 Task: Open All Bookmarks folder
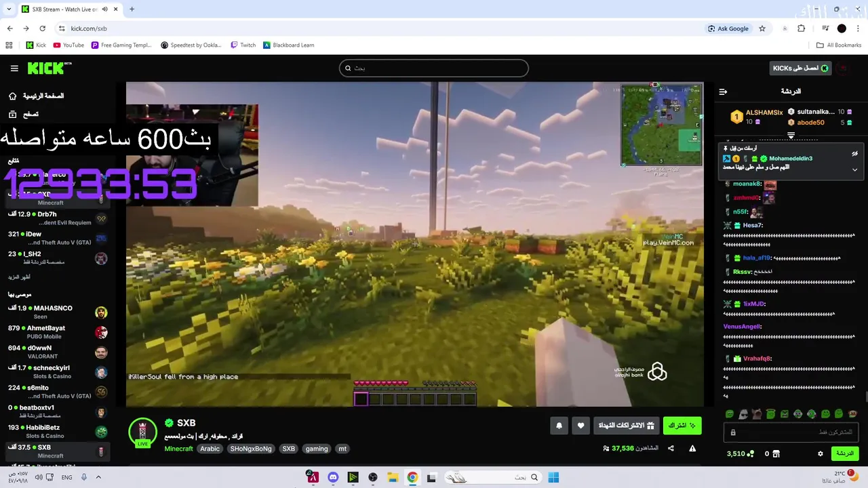pyautogui.click(x=839, y=45)
